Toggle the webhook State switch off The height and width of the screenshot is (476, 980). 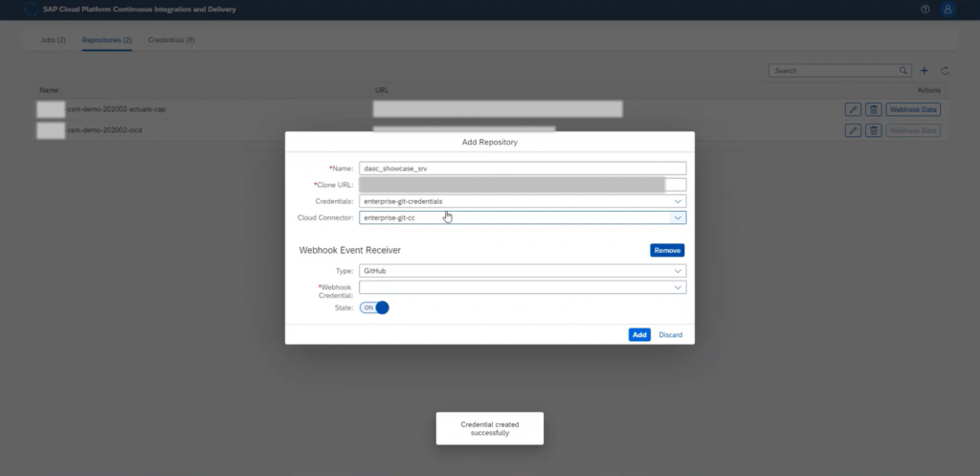point(374,307)
